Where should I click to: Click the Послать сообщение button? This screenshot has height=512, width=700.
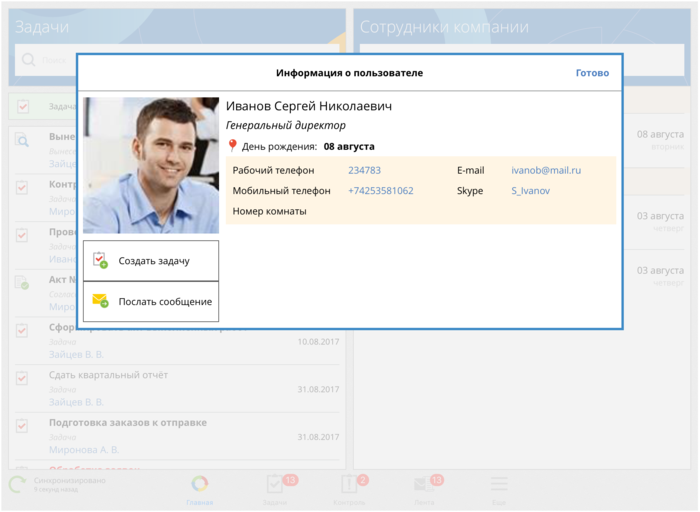[151, 302]
